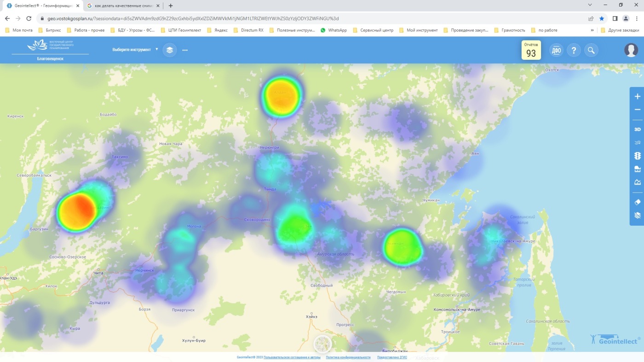Click the share page icon

click(591, 18)
